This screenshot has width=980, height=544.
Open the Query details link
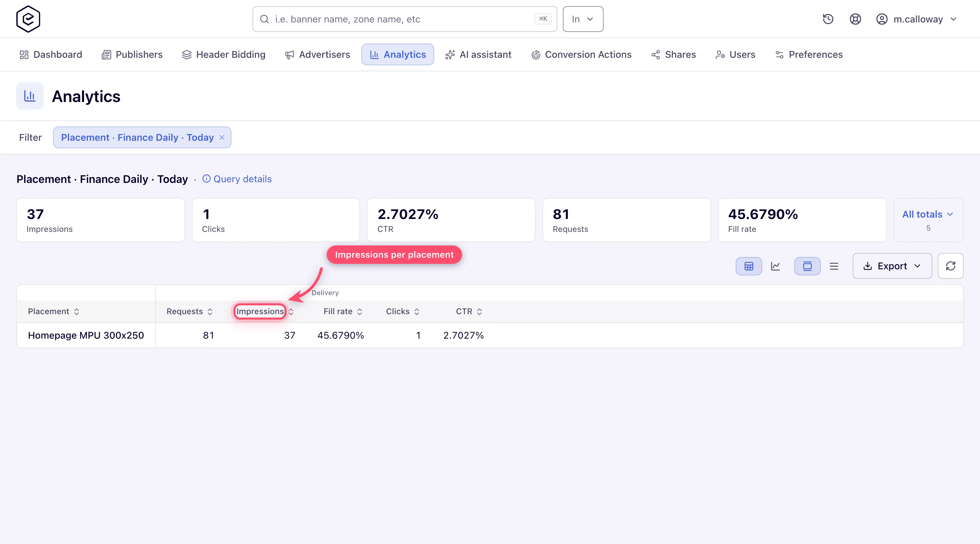236,179
